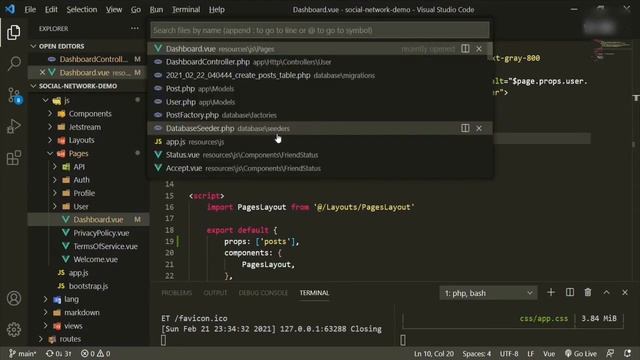Open the Run menu
The width and height of the screenshot is (640, 360).
156,9
